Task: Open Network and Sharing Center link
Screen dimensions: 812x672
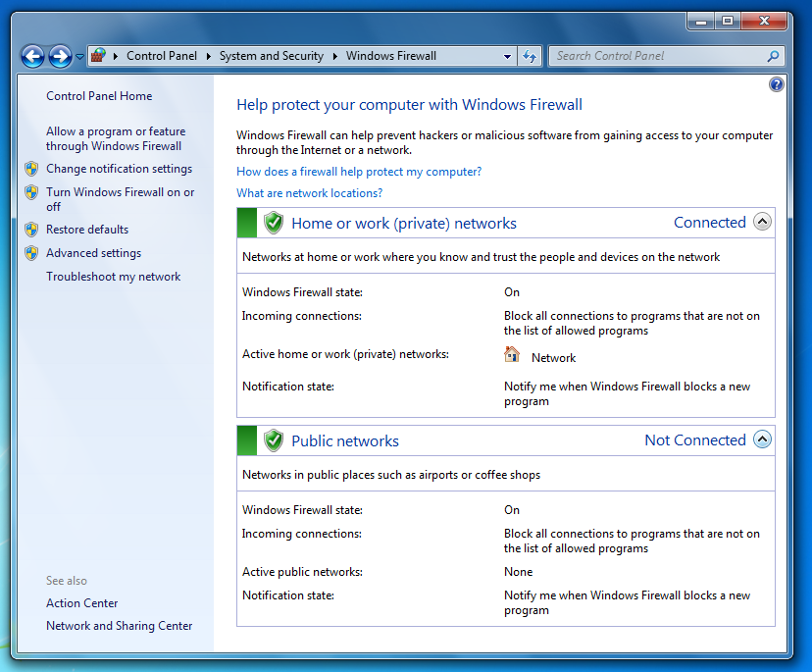Action: (119, 626)
